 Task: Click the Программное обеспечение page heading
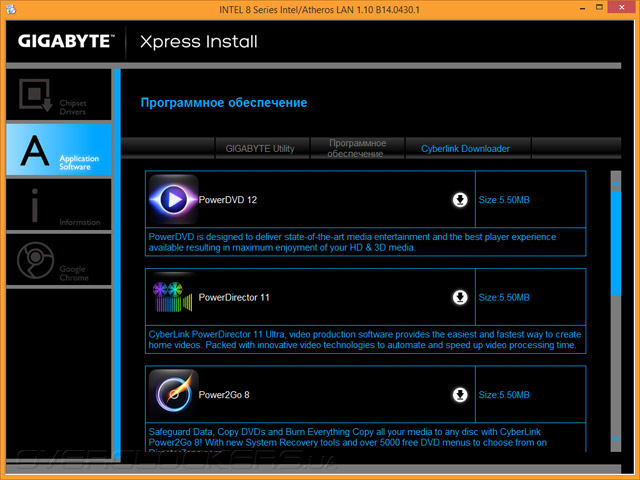(224, 102)
